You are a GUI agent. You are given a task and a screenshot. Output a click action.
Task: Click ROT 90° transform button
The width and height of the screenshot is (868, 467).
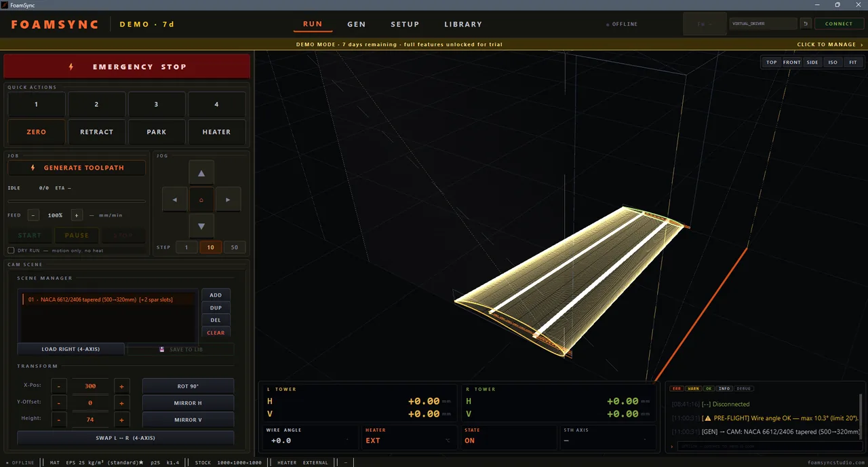click(x=188, y=386)
